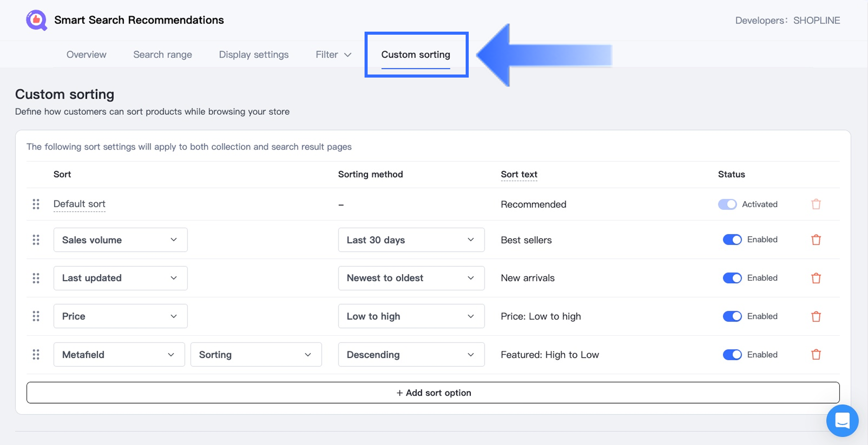Screen dimensions: 868x445
Task: Open the Sales volume sort dropdown
Action: [120, 240]
